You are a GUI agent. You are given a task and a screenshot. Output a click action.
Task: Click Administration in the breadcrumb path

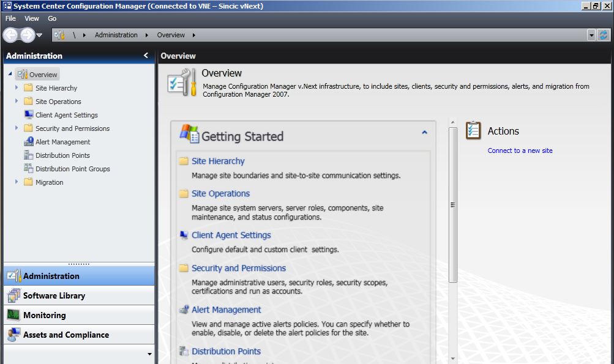coord(116,35)
